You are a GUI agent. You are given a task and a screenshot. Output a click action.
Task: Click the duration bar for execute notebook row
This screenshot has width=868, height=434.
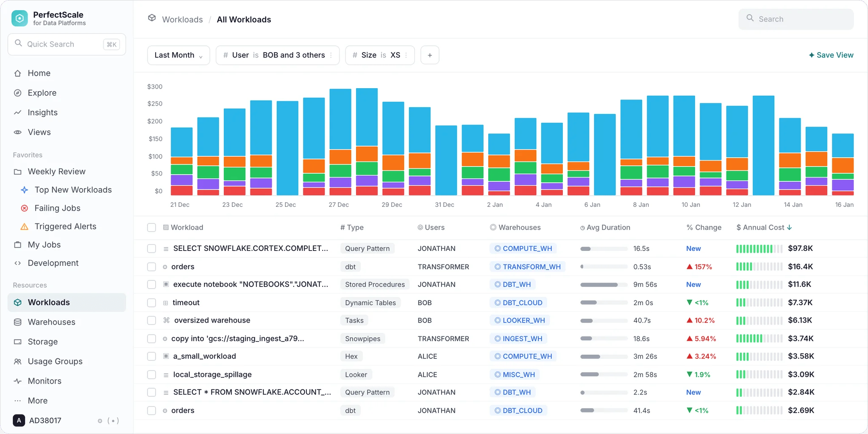604,285
